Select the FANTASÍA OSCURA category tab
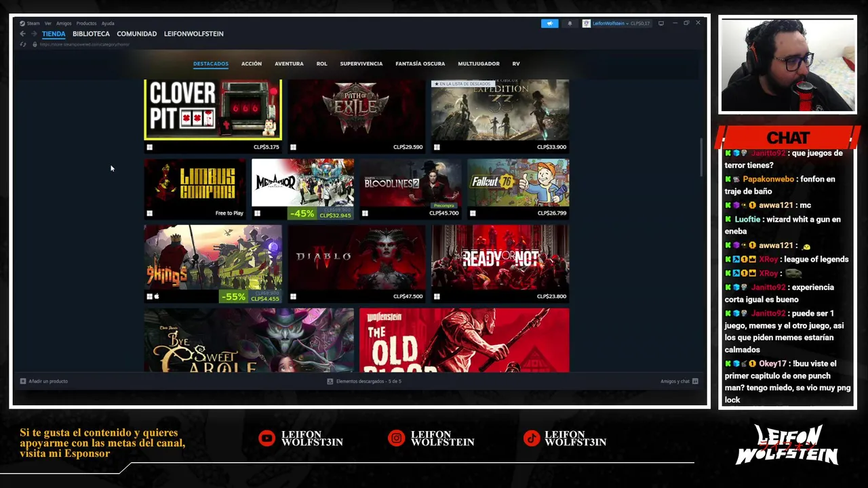 pyautogui.click(x=420, y=64)
